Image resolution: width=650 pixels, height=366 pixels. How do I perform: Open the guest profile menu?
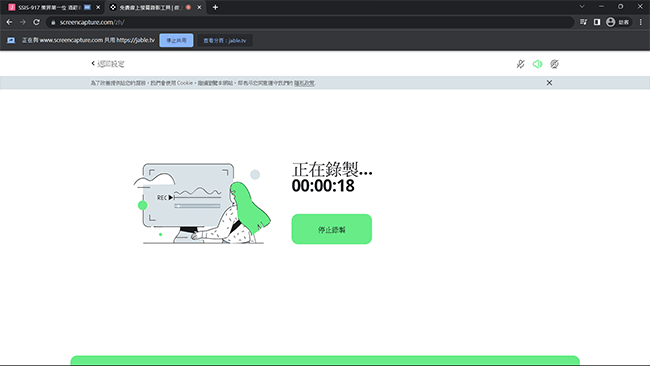click(618, 22)
